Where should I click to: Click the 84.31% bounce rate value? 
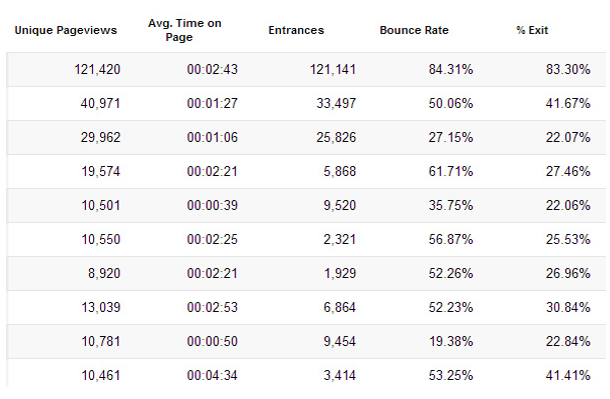[x=451, y=70]
